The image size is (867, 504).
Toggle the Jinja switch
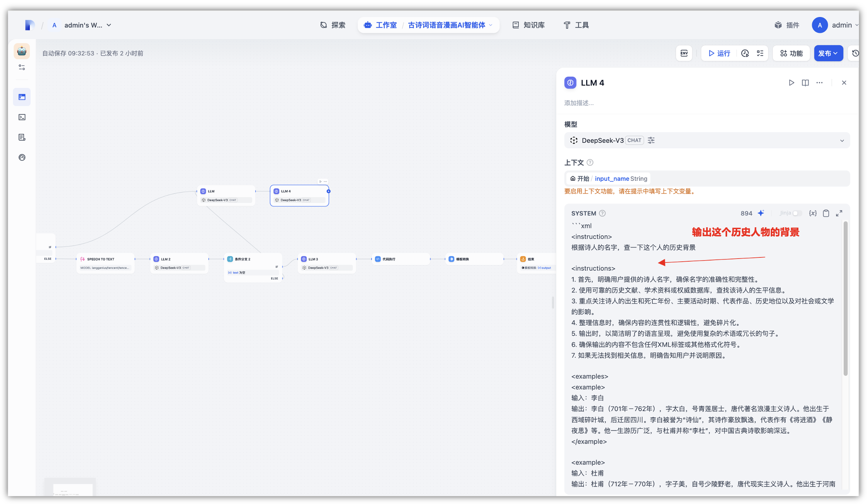[x=796, y=213]
